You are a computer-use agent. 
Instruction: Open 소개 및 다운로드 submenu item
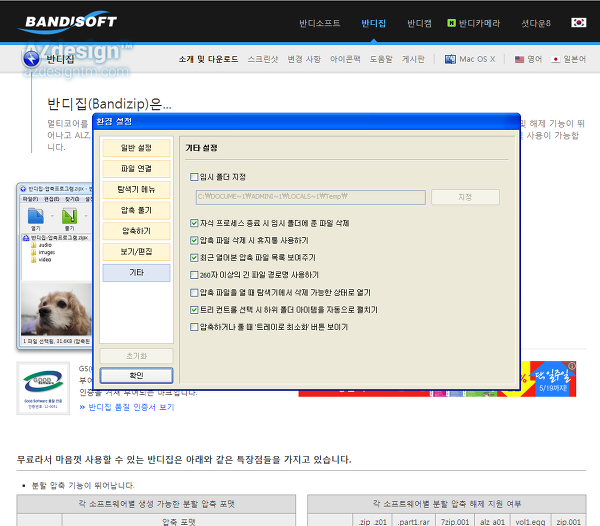(209, 59)
